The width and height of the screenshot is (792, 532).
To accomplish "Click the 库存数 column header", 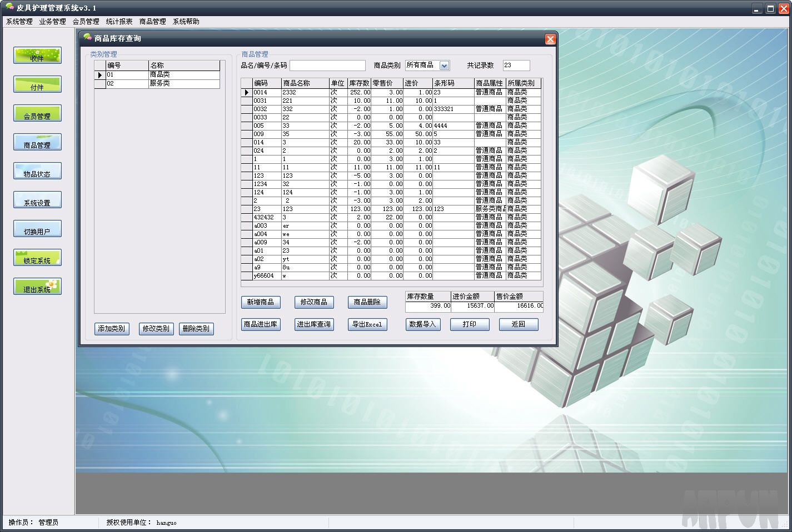I will point(359,83).
